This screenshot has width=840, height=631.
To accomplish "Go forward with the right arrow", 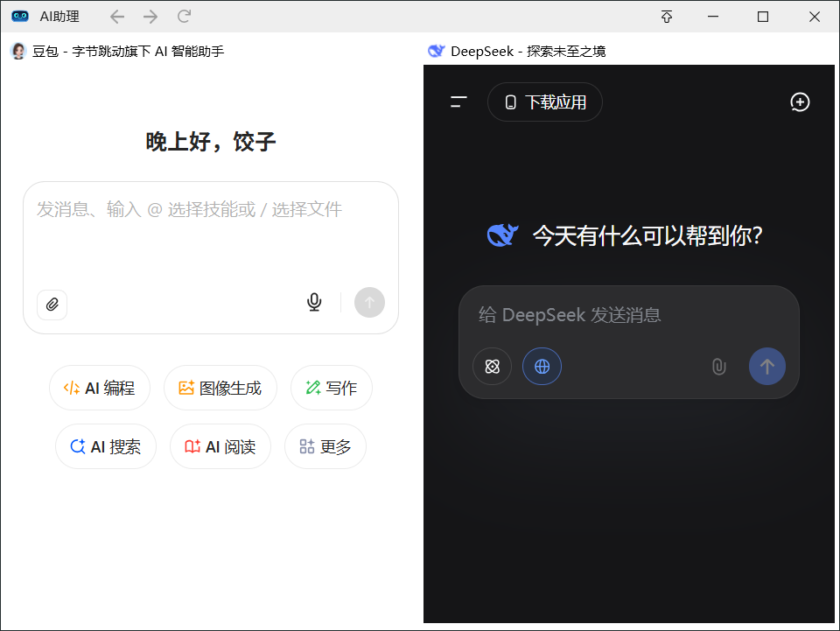I will click(x=150, y=17).
